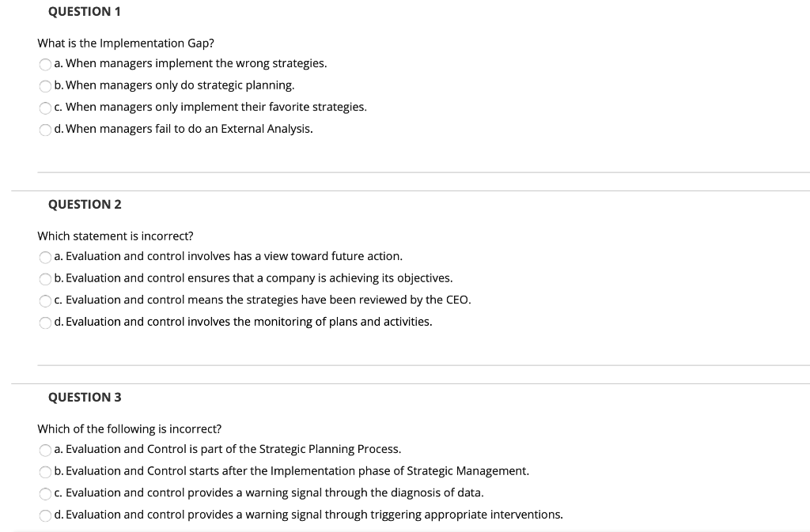Pick 'triggering appropriate interventions' option
The height and width of the screenshot is (532, 810).
pyautogui.click(x=46, y=515)
